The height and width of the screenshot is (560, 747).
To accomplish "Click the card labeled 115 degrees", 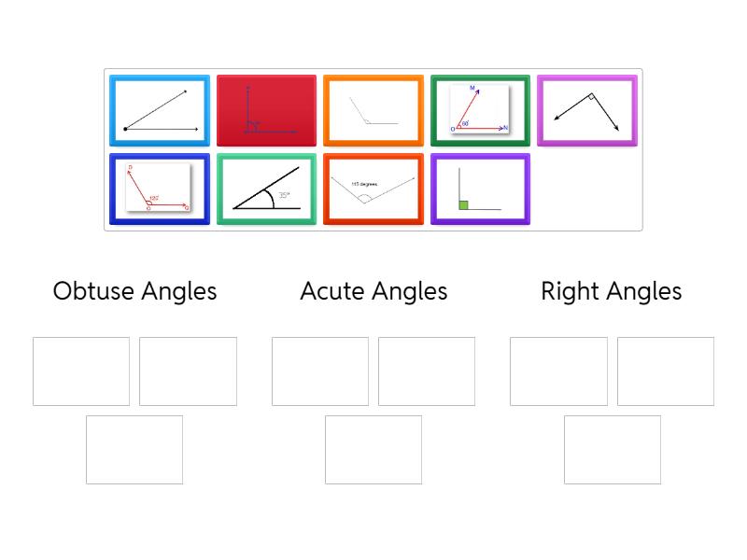I will point(373,189).
